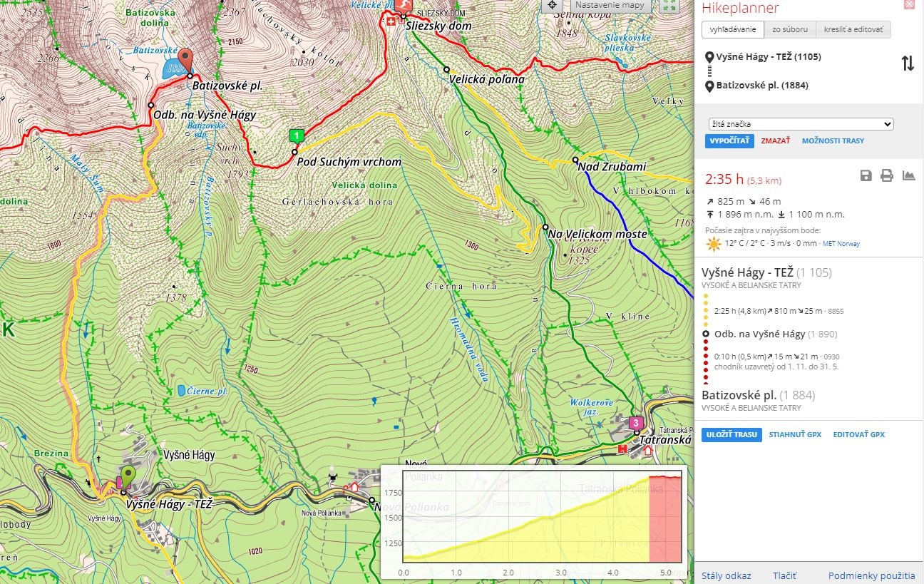Open the Nastavenie mapy settings menu
The image size is (924, 584).
coord(610,6)
